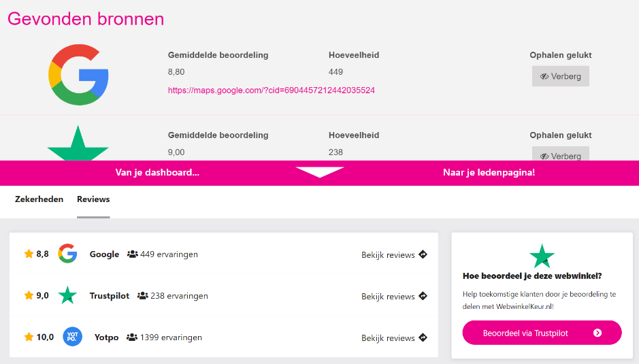The width and height of the screenshot is (639, 364).
Task: Click the small Trustpilot star in reviews list
Action: [67, 295]
